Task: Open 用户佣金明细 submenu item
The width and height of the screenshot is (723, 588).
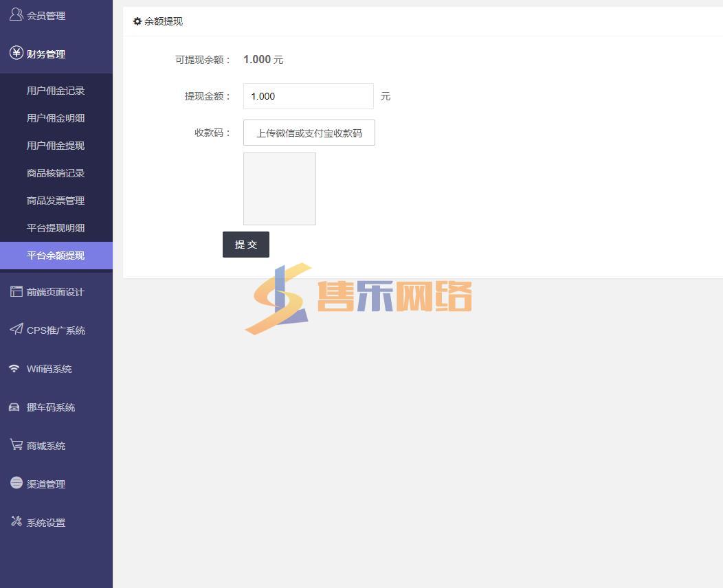Action: coord(56,118)
